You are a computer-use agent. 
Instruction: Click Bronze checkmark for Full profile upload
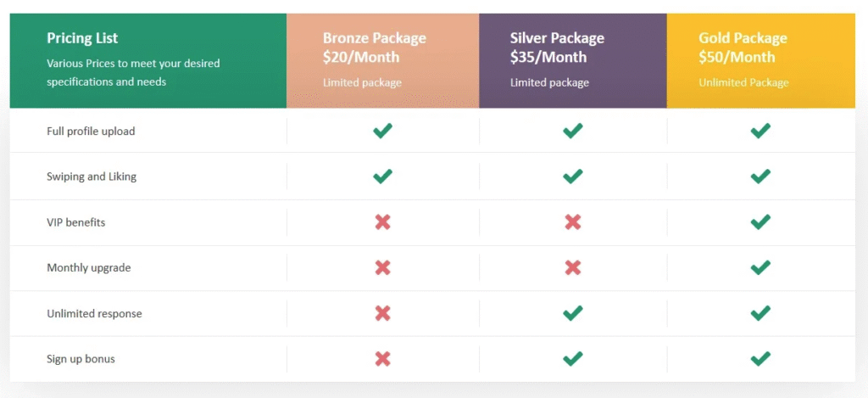[x=382, y=131]
